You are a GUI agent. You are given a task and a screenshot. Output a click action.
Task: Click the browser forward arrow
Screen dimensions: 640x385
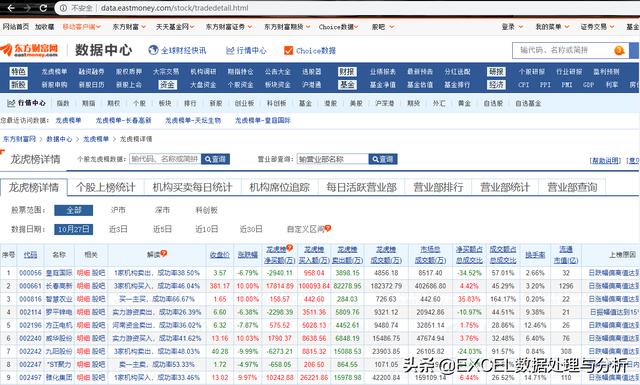click(27, 8)
